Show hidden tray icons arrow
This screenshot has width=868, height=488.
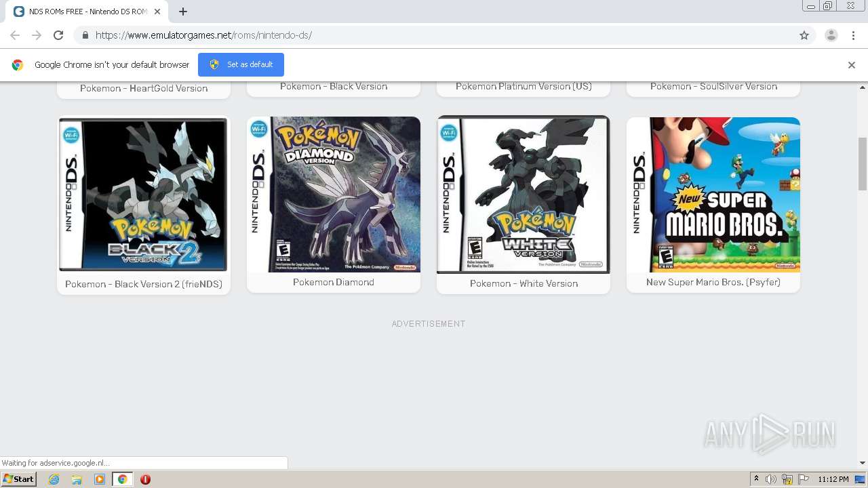pyautogui.click(x=756, y=479)
